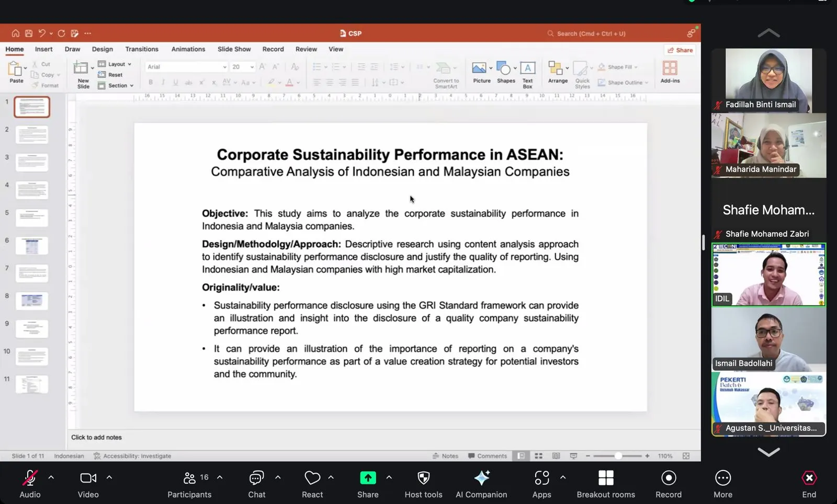Viewport: 837px width, 504px height.
Task: Toggle the Notes pane in status bar
Action: (x=445, y=456)
